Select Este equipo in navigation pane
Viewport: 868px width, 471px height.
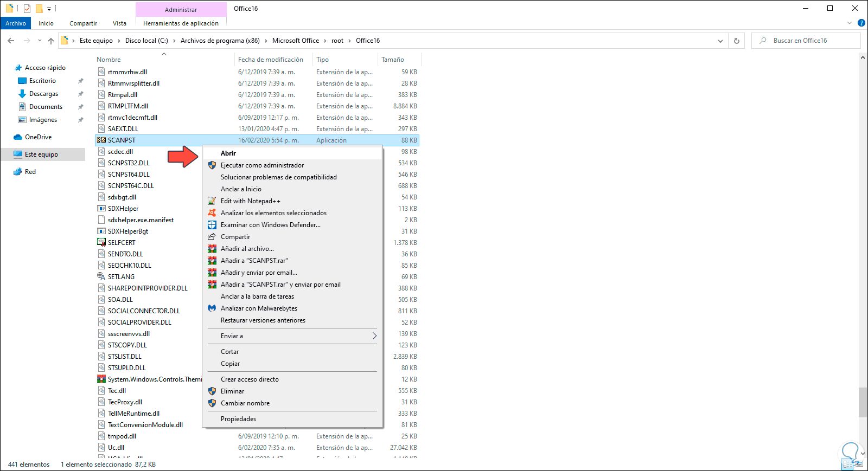coord(43,154)
